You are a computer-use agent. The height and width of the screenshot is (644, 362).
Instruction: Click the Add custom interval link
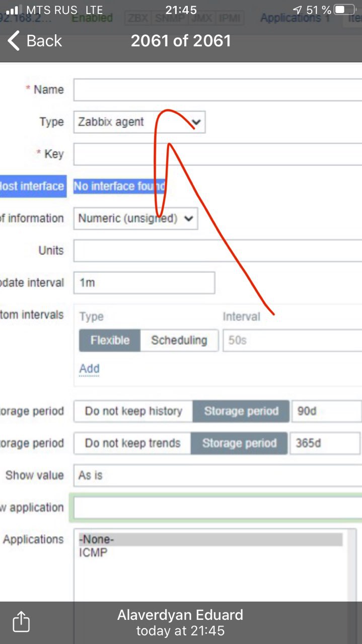[89, 369]
